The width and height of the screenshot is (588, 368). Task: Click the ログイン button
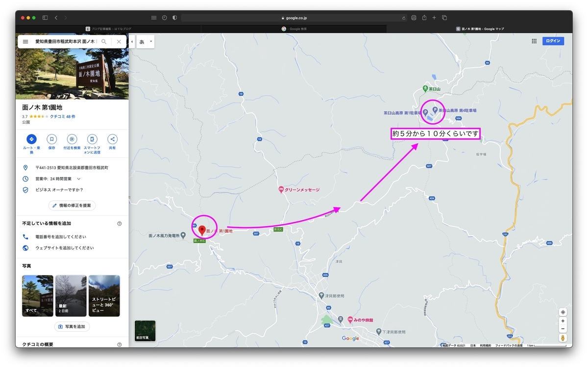(553, 41)
